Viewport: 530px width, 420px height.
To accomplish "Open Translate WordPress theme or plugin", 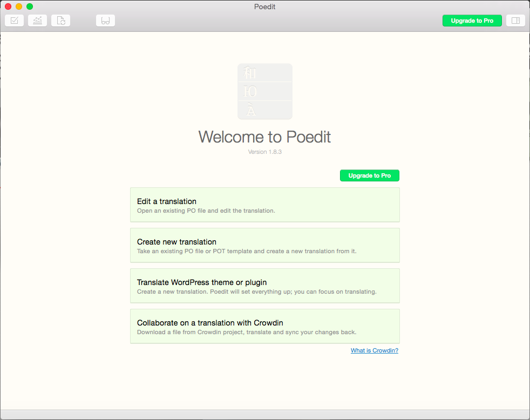I will point(265,286).
